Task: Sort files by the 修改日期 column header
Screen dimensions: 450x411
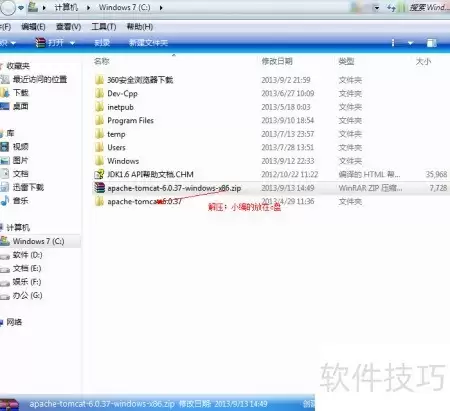Action: click(x=277, y=61)
